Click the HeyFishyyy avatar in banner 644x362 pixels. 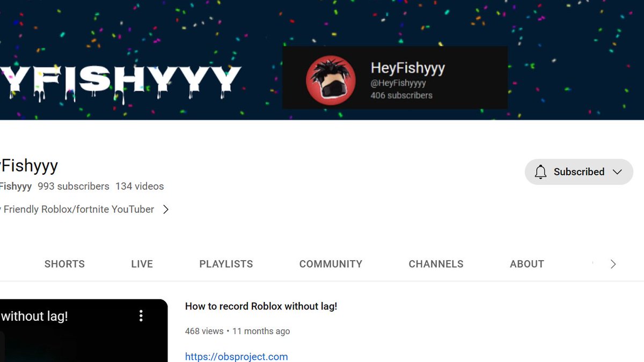click(331, 80)
